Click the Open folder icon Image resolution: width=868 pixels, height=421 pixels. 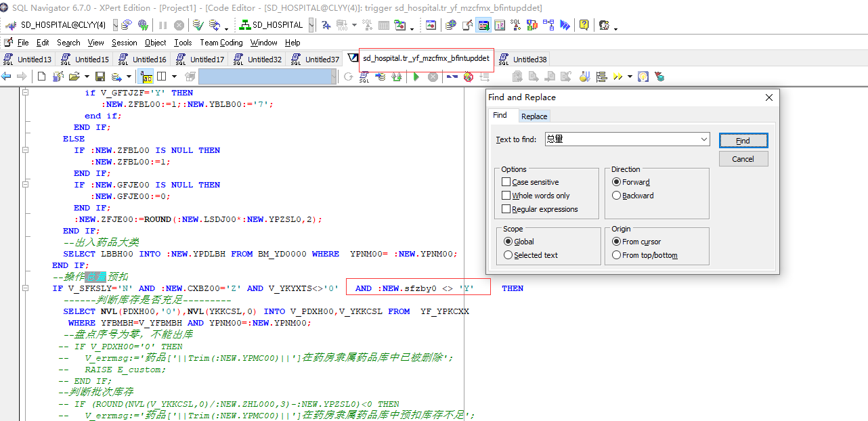click(74, 76)
